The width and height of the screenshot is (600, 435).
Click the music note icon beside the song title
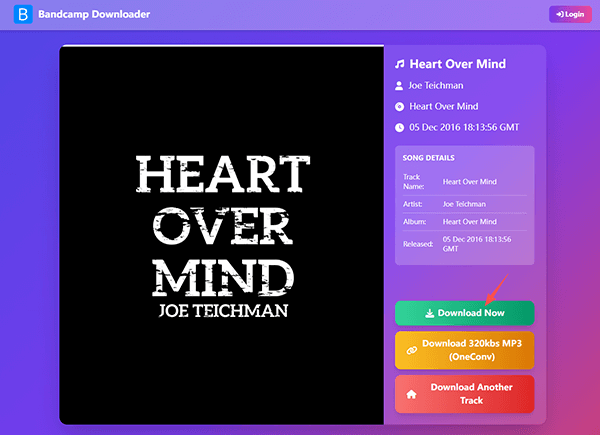399,64
